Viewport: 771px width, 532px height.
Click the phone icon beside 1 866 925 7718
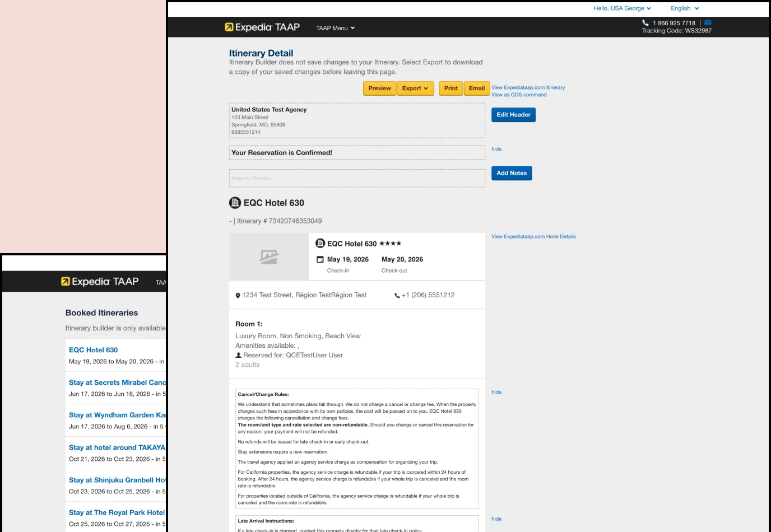coord(645,23)
